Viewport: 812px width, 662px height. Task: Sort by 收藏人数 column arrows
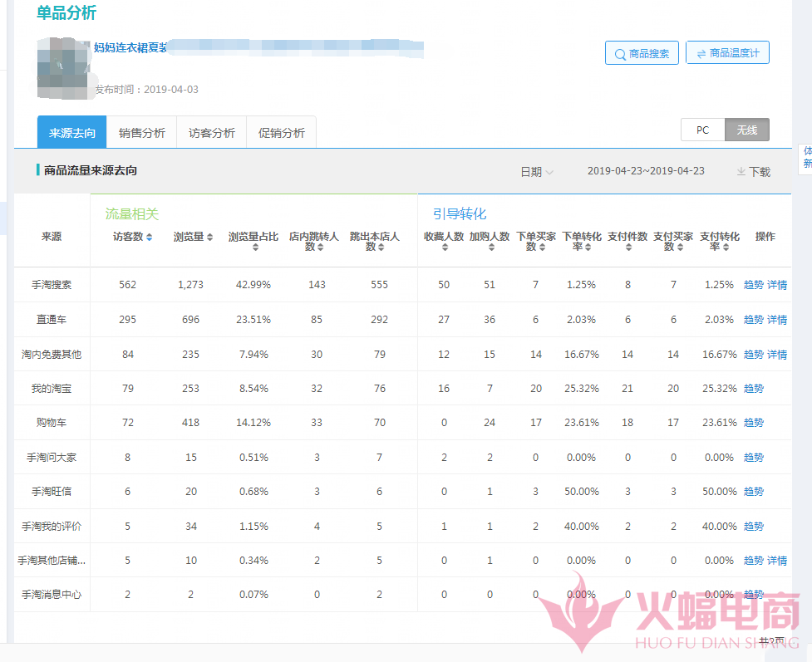click(444, 248)
